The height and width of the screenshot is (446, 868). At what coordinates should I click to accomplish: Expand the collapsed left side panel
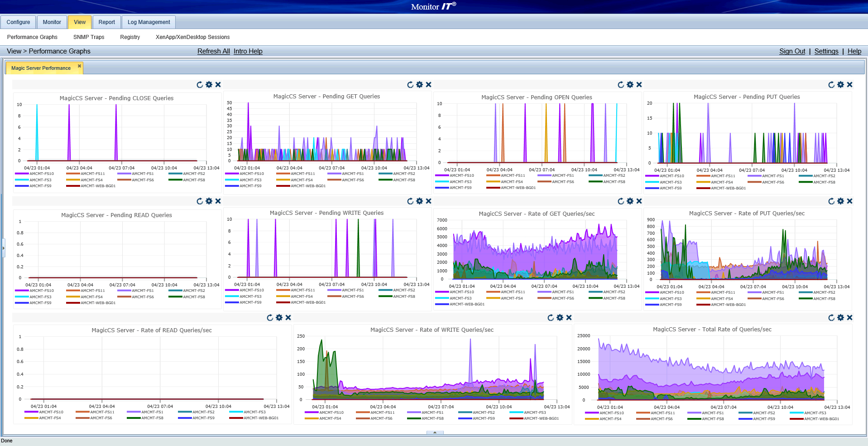pyautogui.click(x=3, y=248)
